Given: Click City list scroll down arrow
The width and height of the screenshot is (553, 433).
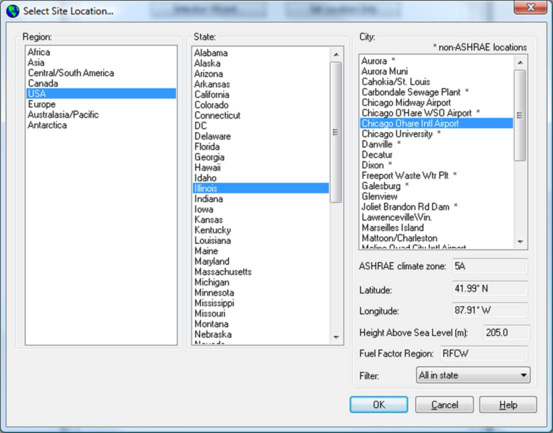Looking at the screenshot, I should pyautogui.click(x=520, y=242).
